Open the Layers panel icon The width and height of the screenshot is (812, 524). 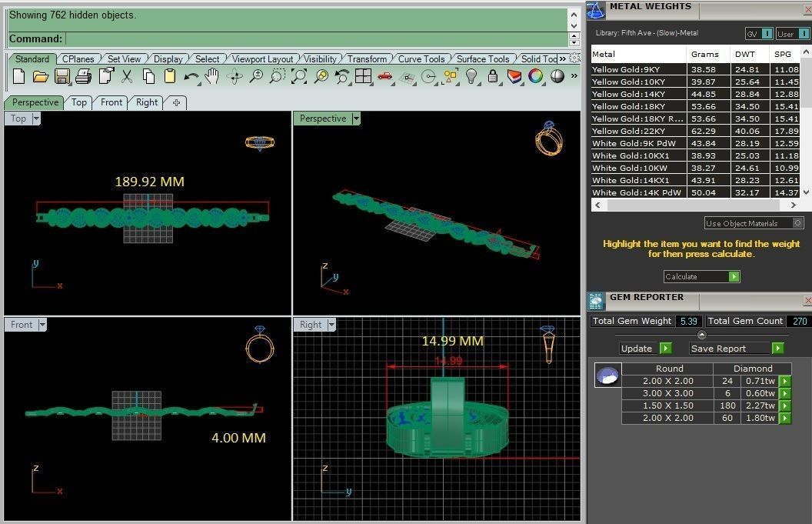[514, 77]
